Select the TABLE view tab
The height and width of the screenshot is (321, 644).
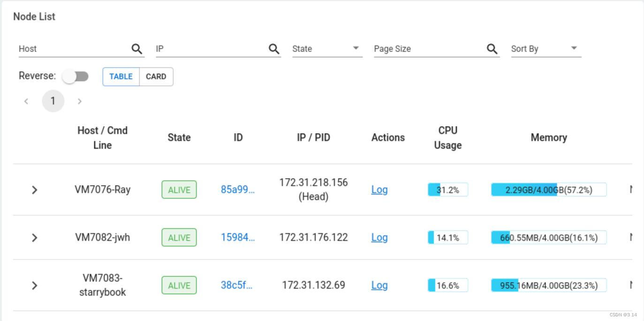(121, 76)
